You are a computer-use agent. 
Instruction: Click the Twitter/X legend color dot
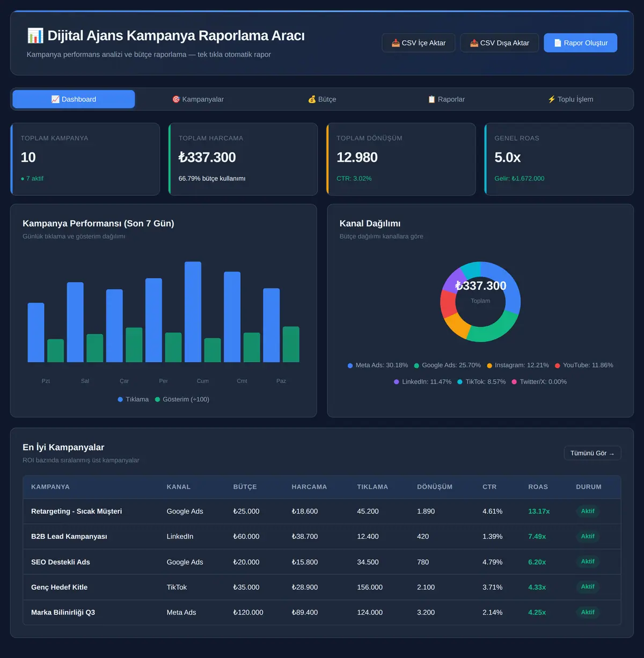(514, 382)
